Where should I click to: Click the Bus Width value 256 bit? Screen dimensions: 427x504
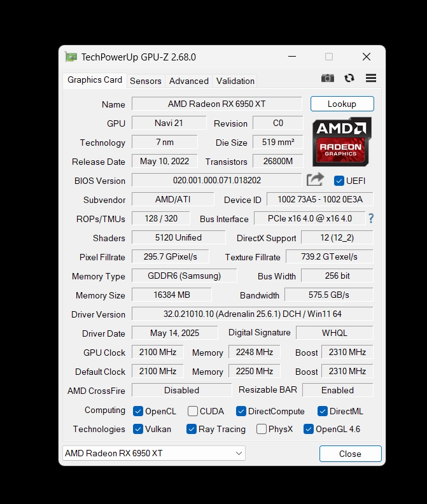pos(337,276)
